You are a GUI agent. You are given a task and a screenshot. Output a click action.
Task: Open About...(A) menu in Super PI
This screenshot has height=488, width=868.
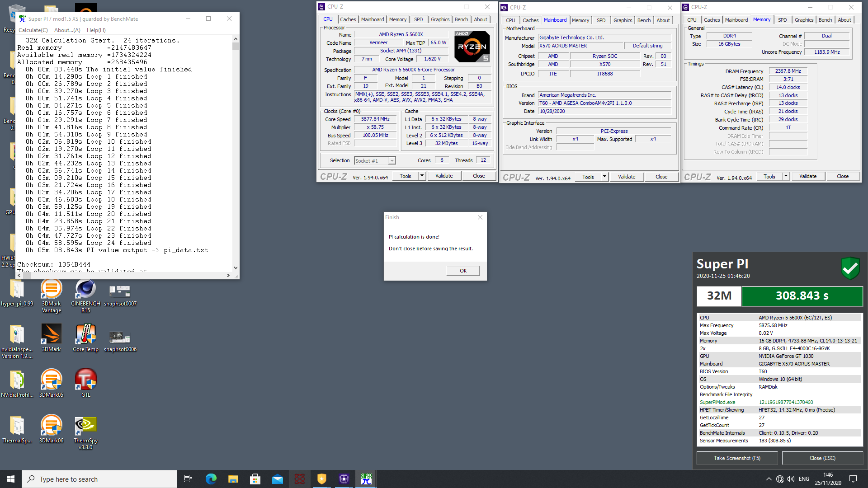(67, 30)
